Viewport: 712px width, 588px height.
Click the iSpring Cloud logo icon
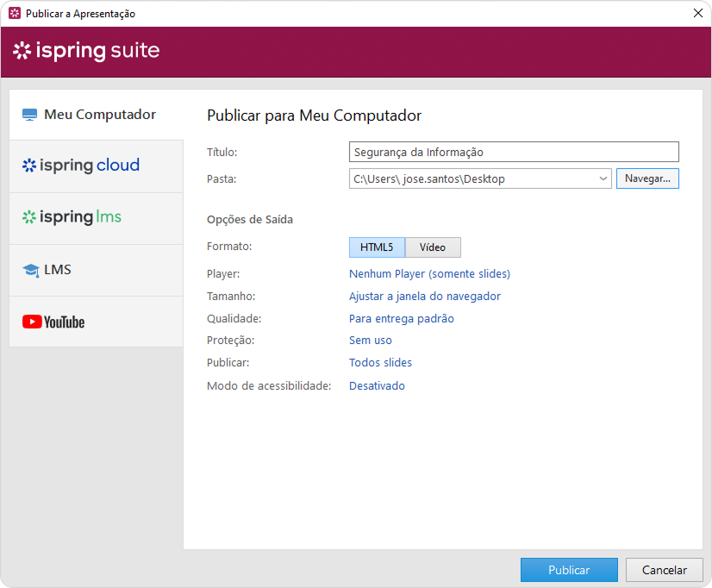[x=29, y=166]
